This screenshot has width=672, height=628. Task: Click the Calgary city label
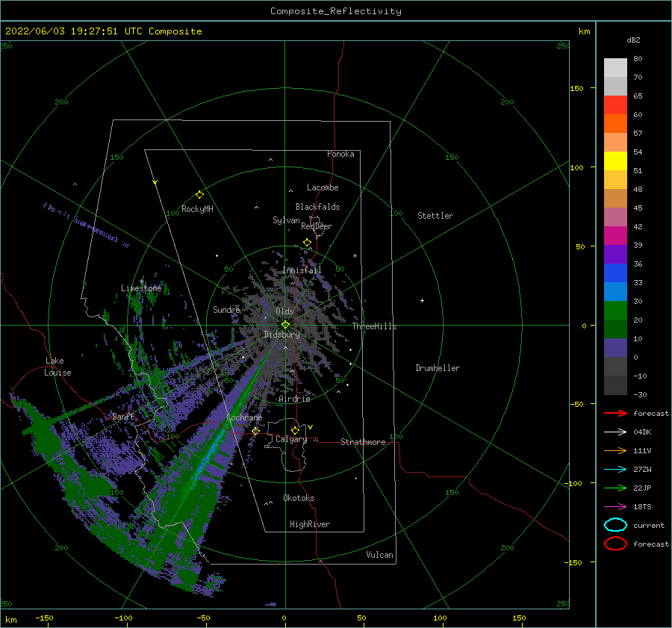pos(291,439)
